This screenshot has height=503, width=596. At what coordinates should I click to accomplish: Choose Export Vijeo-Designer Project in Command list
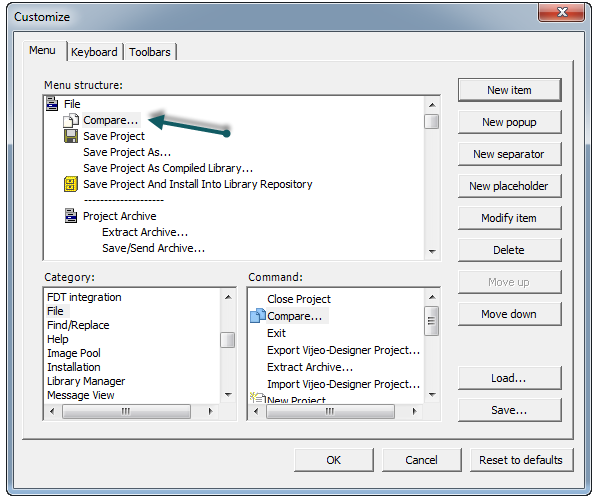343,350
